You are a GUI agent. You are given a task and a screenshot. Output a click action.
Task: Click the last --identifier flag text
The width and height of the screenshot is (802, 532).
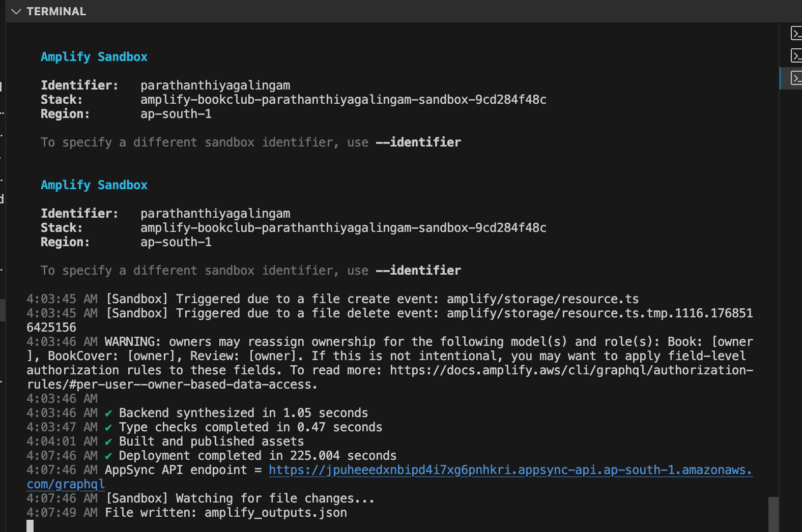[418, 271]
